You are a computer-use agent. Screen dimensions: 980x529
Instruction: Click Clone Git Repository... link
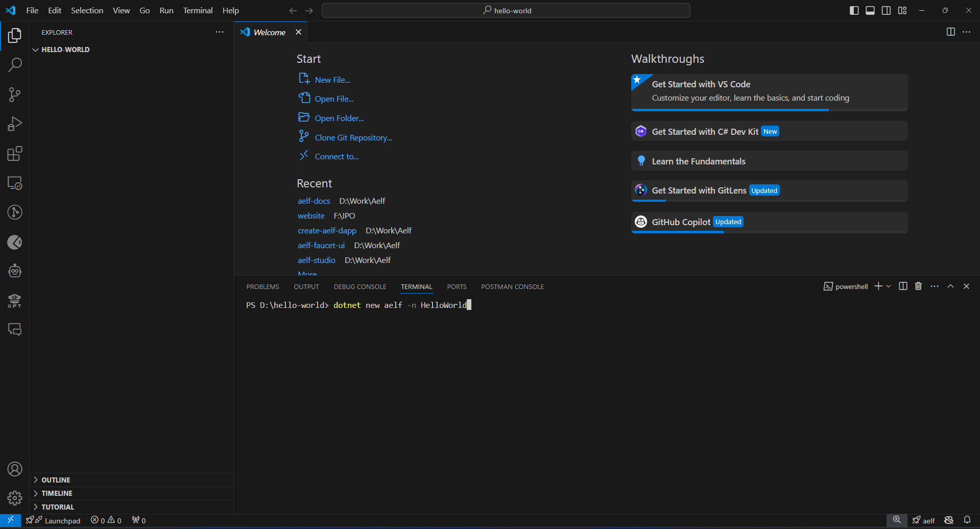[x=353, y=137]
